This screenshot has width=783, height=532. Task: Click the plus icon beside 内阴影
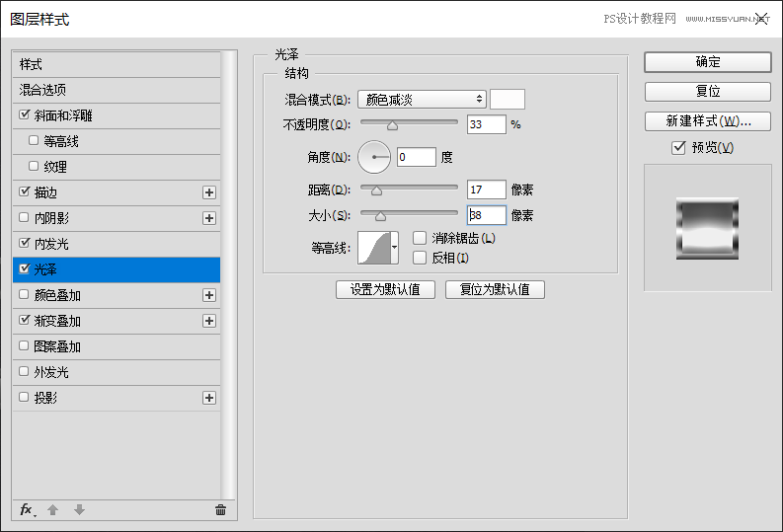208,218
